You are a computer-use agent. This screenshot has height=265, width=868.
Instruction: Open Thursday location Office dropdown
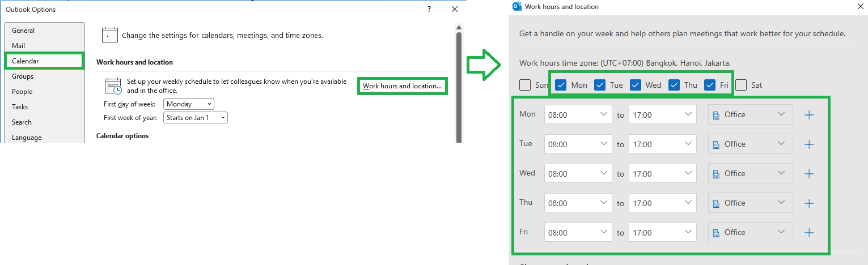pyautogui.click(x=750, y=203)
